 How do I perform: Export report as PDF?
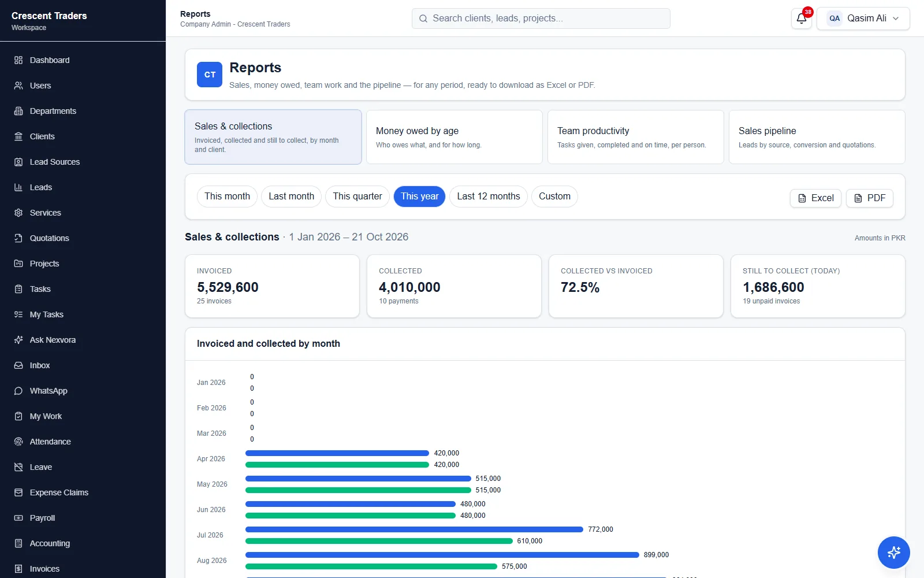(x=870, y=198)
